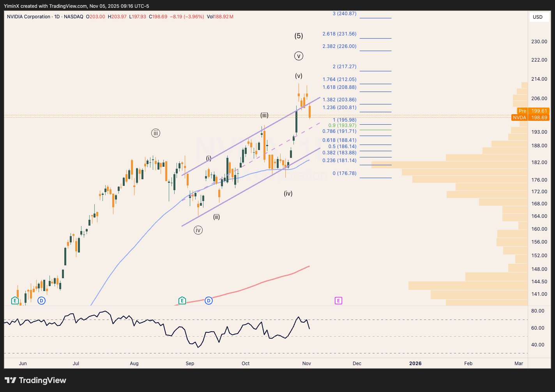
Task: Click the volume readout Vol188.92M
Action: coord(220,17)
